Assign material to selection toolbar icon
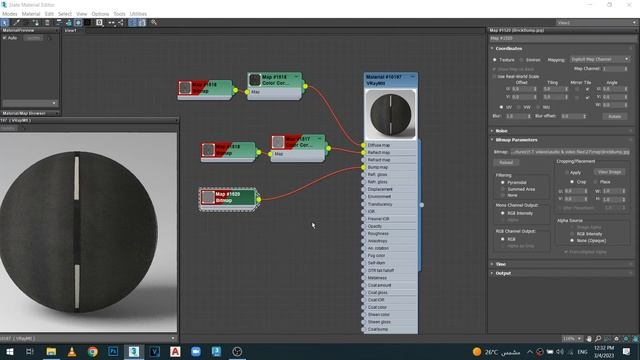This screenshot has height=360, width=640. (36, 23)
